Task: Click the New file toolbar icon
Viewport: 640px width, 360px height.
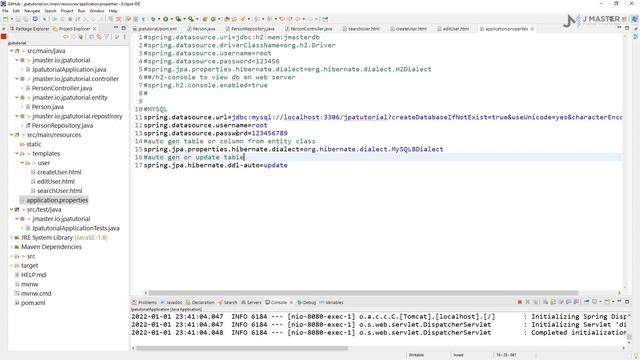Action: pyautogui.click(x=5, y=19)
